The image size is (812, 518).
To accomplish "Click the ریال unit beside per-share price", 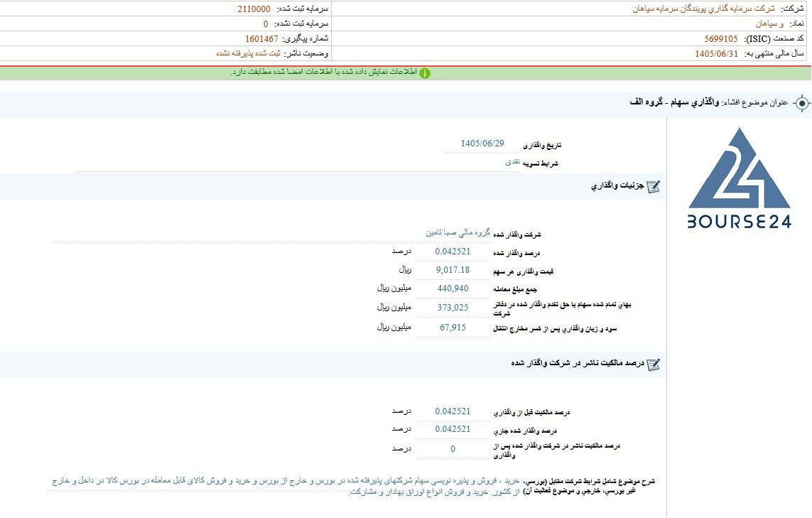I will coord(405,269).
